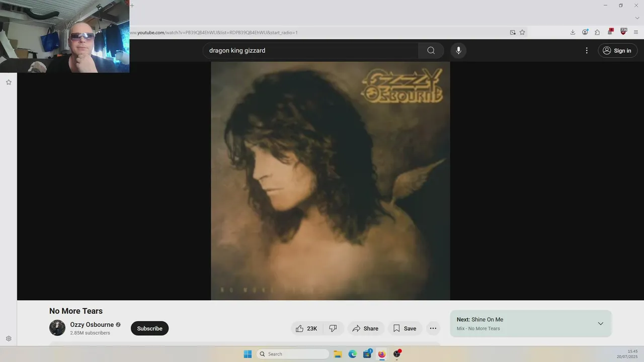Open more actions ellipsis next to Save

(x=433, y=328)
